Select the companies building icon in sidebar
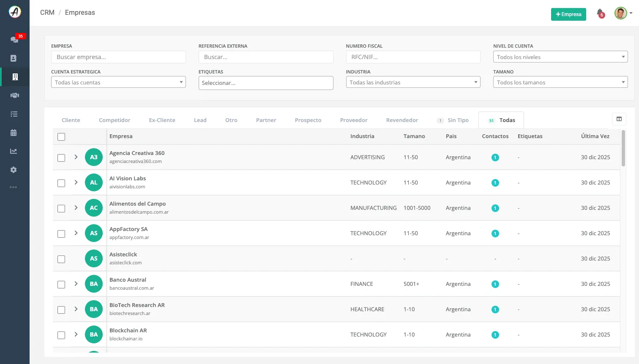 (x=15, y=77)
